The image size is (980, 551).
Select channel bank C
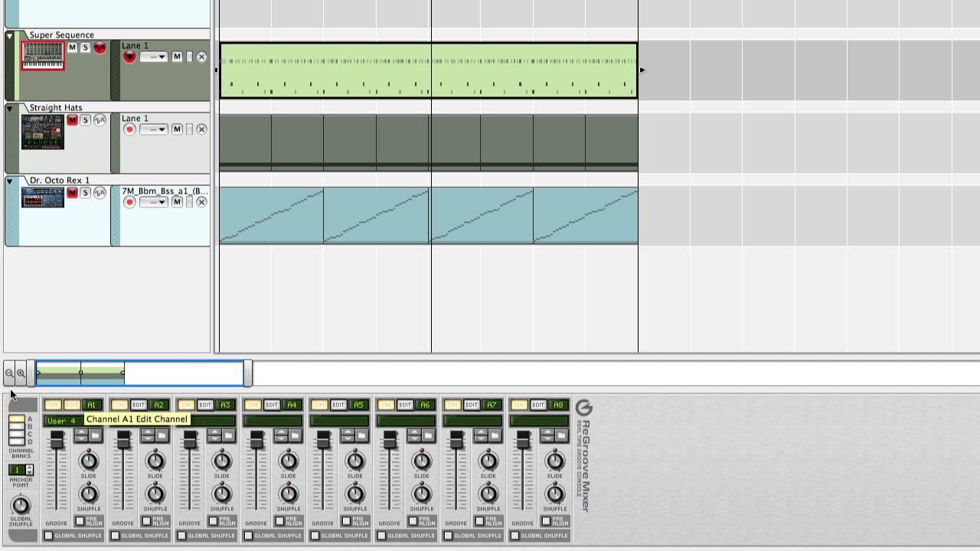[17, 434]
